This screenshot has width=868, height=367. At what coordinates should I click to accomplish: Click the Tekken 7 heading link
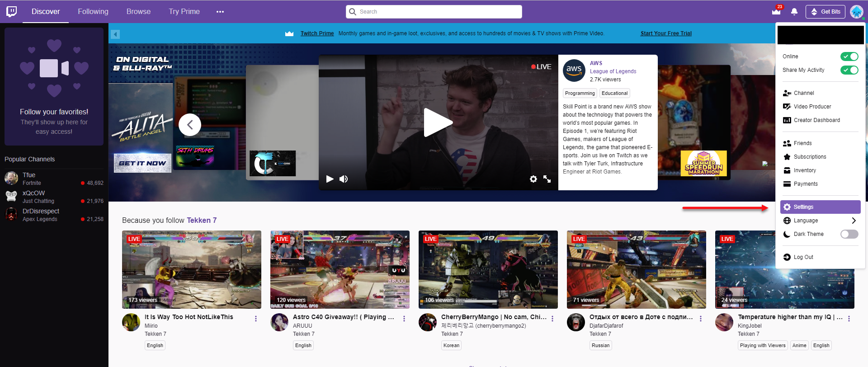coord(202,221)
